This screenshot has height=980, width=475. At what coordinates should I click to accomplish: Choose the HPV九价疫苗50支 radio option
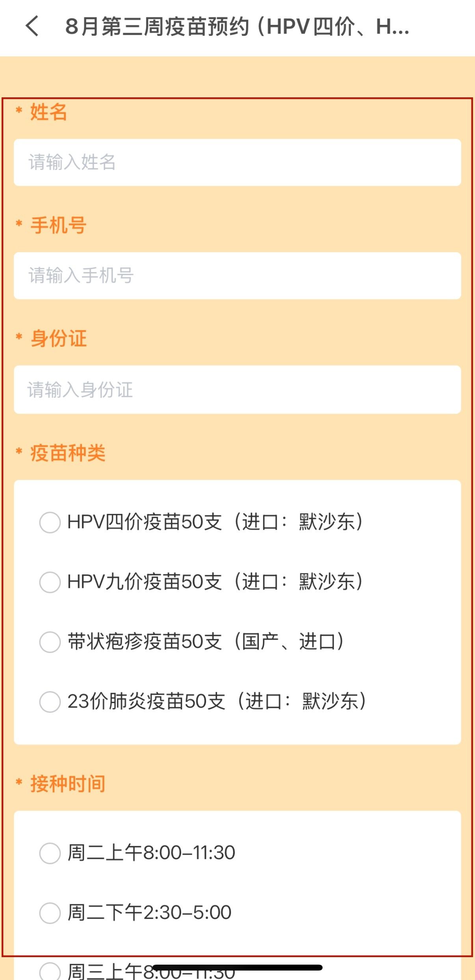point(50,582)
